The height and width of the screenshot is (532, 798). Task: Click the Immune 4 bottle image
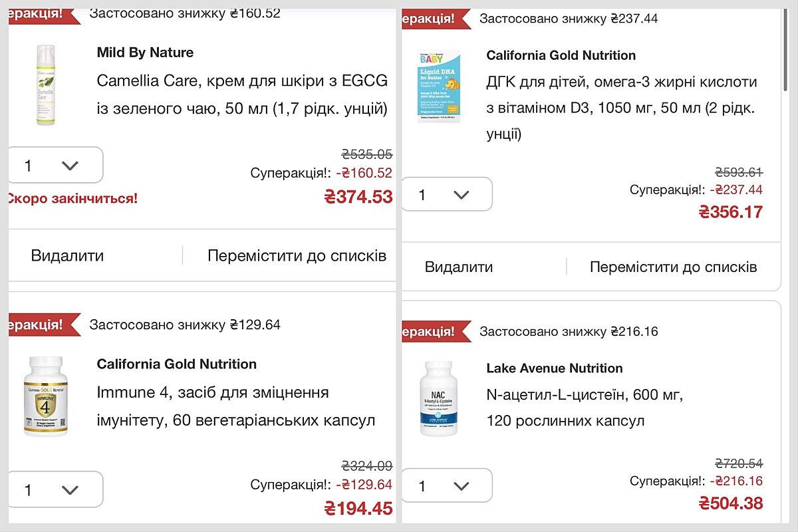coord(45,396)
